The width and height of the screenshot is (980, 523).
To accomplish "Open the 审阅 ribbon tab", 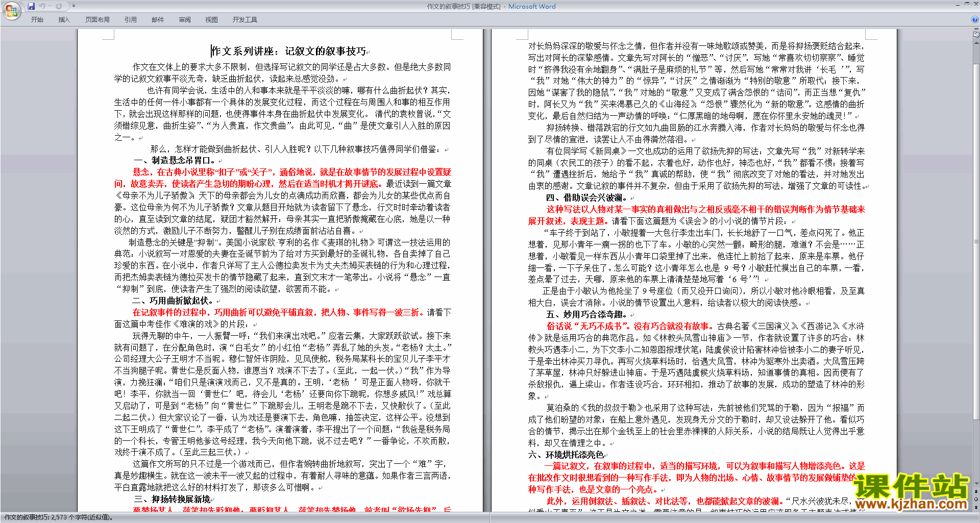I will tap(185, 19).
